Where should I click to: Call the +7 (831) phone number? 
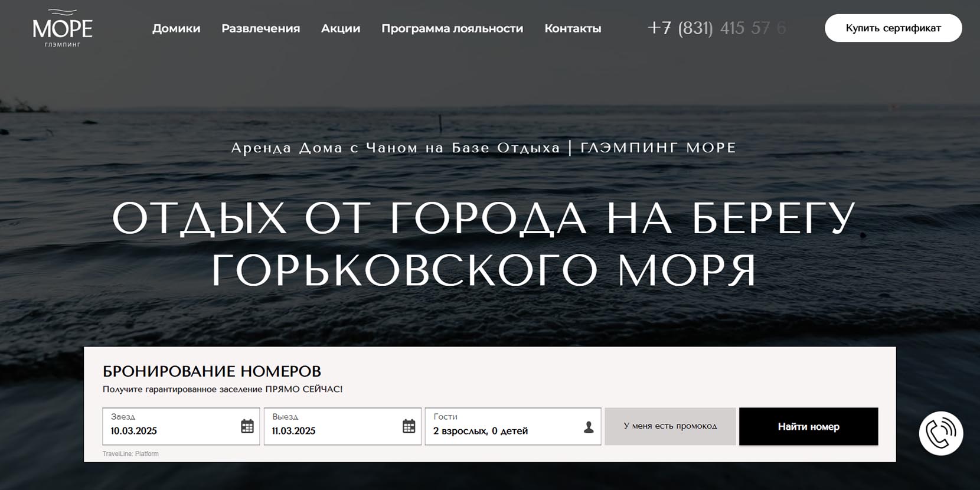(716, 28)
